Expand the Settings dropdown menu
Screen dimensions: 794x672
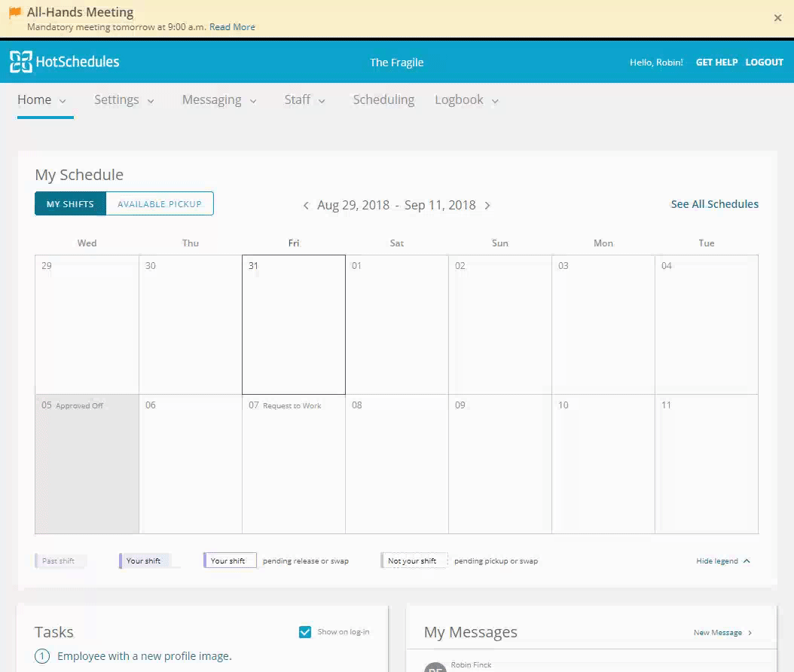(124, 100)
